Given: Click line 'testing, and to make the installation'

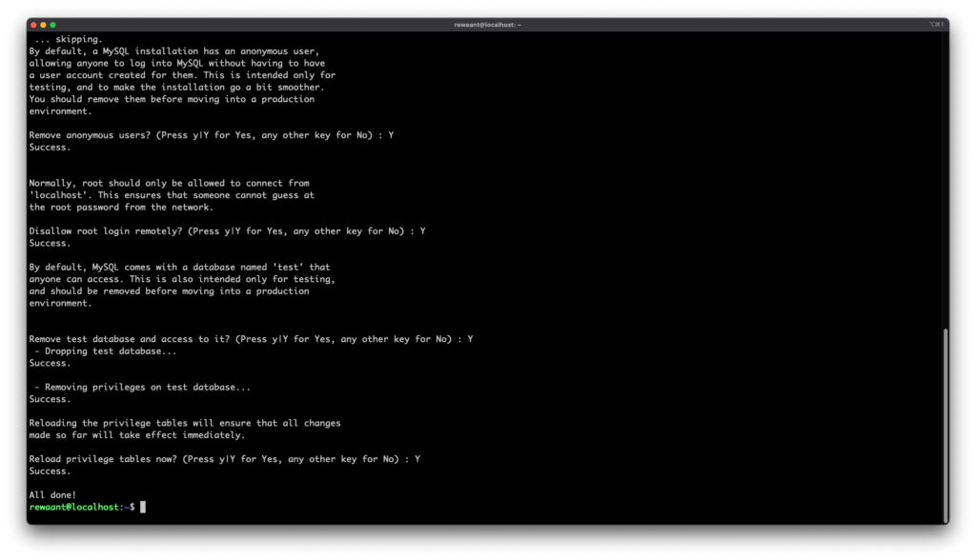Looking at the screenshot, I should click(176, 87).
